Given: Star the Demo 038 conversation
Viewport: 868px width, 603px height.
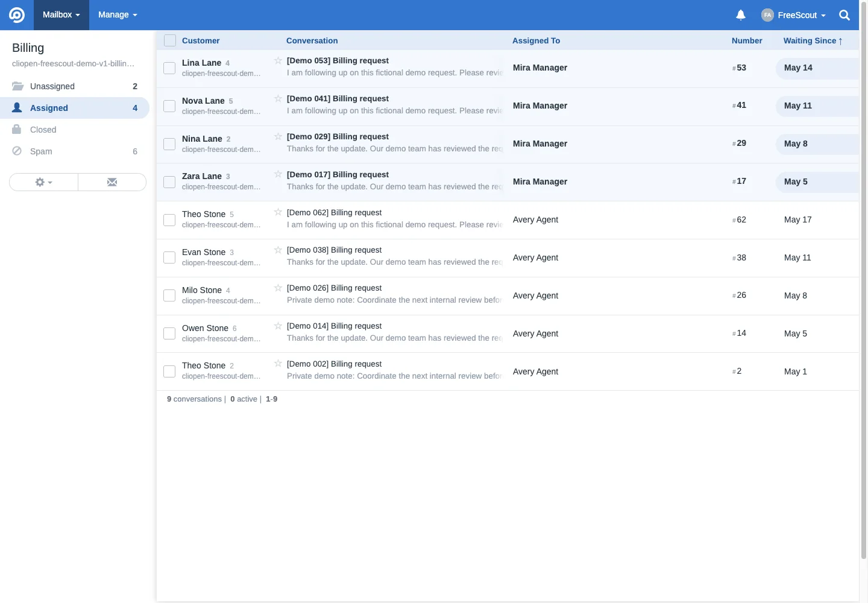Looking at the screenshot, I should (x=278, y=250).
